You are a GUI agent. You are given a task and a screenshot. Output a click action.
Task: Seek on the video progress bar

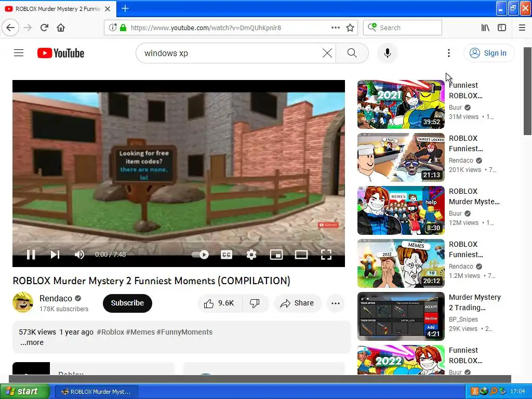179,241
